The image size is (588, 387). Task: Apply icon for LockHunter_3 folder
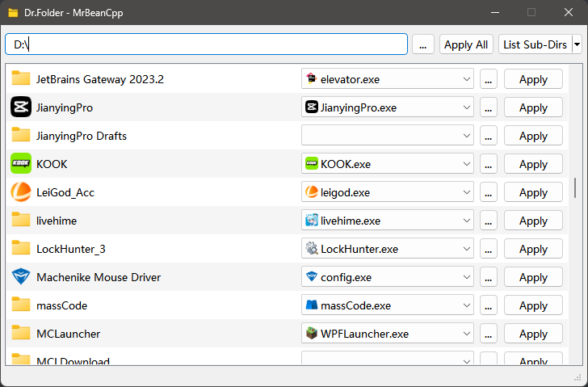pos(533,249)
